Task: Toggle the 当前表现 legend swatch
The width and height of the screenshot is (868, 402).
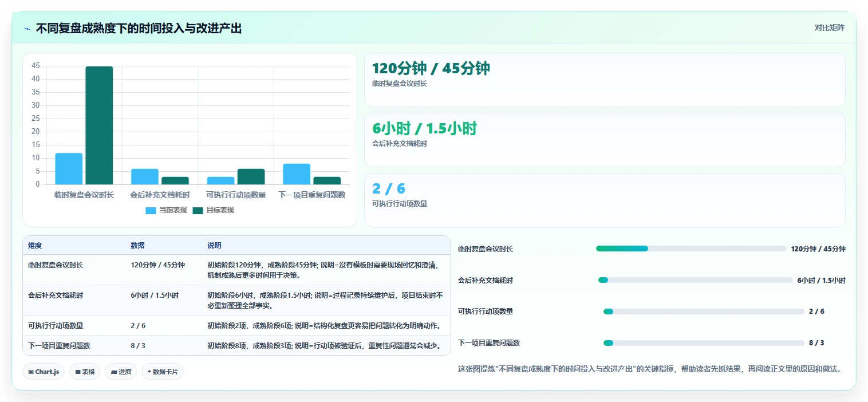Action: pos(151,210)
